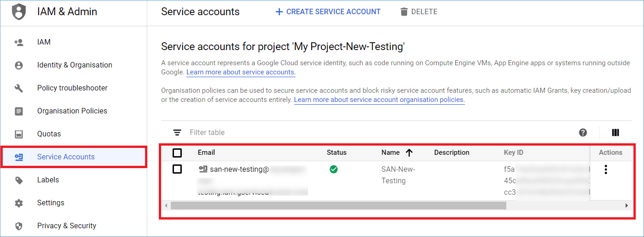Click the Organisation Policies document icon
This screenshot has width=644, height=237.
click(19, 111)
